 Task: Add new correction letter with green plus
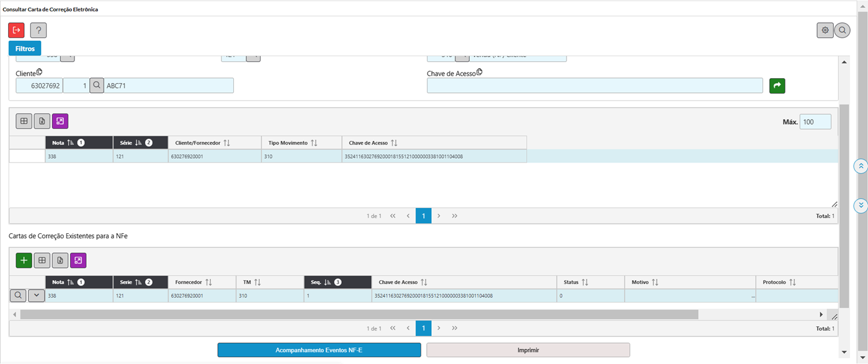[24, 260]
